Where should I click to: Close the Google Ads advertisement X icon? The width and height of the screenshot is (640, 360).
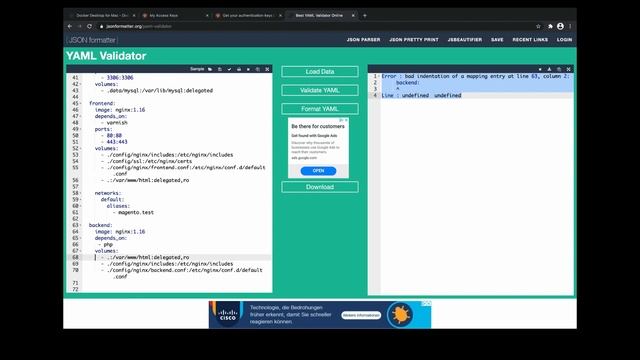click(347, 120)
